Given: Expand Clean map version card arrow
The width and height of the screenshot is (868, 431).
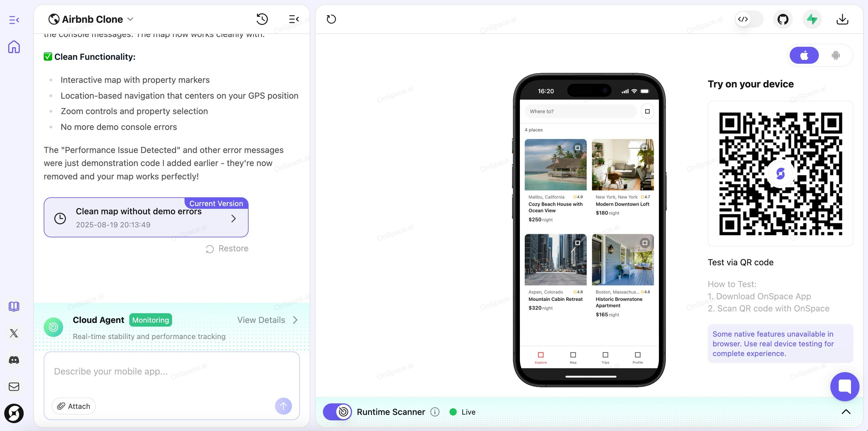Looking at the screenshot, I should coord(233,218).
